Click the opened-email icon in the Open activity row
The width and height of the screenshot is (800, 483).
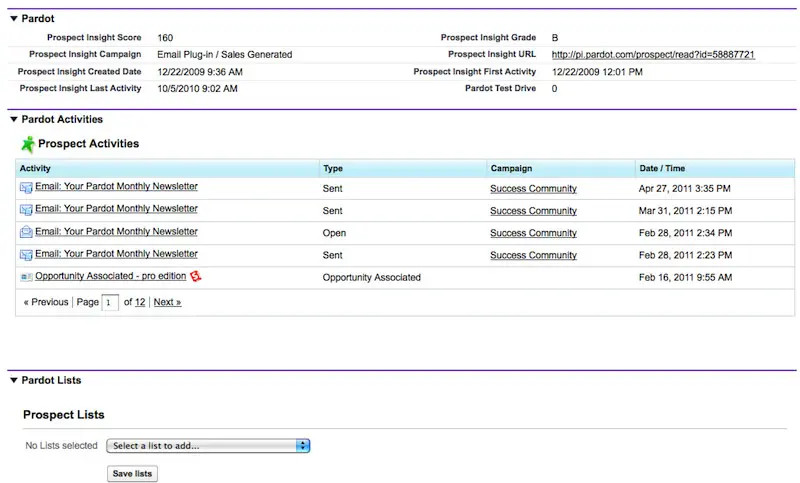pos(26,232)
